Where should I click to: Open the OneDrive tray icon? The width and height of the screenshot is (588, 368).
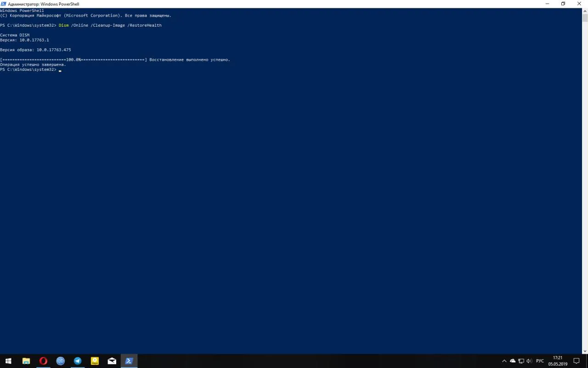pyautogui.click(x=513, y=361)
